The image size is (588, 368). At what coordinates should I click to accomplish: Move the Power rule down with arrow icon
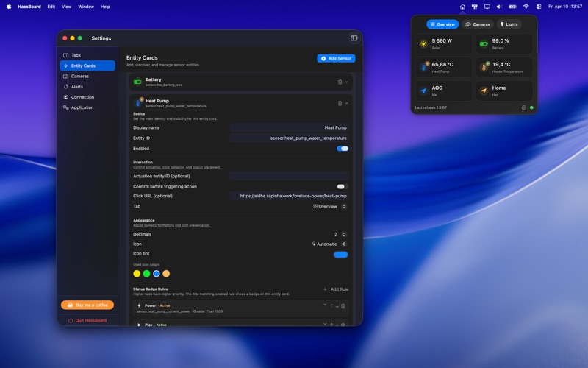[337, 305]
